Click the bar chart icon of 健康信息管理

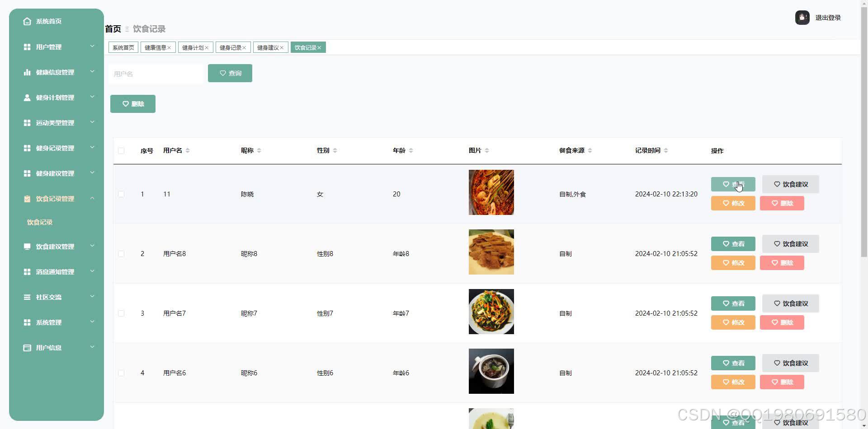[x=27, y=72]
